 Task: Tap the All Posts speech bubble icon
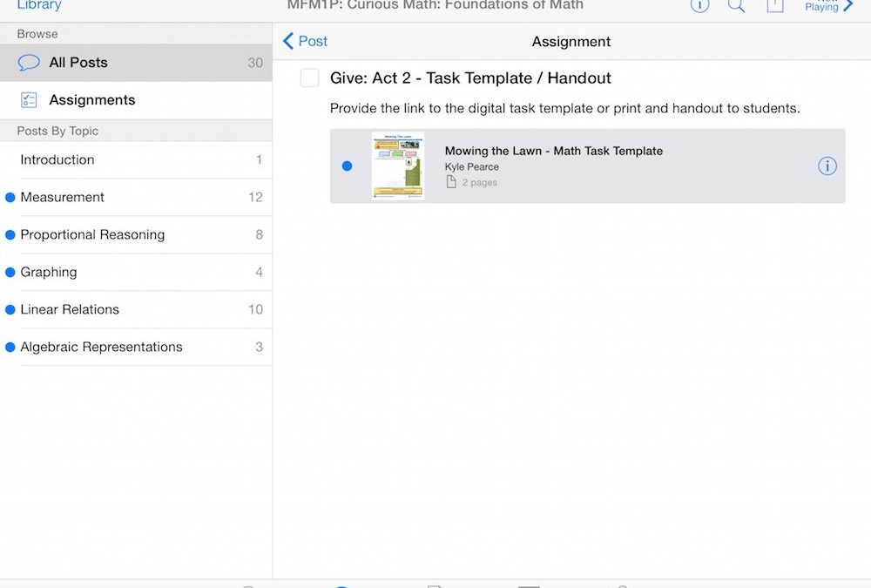pyautogui.click(x=30, y=63)
